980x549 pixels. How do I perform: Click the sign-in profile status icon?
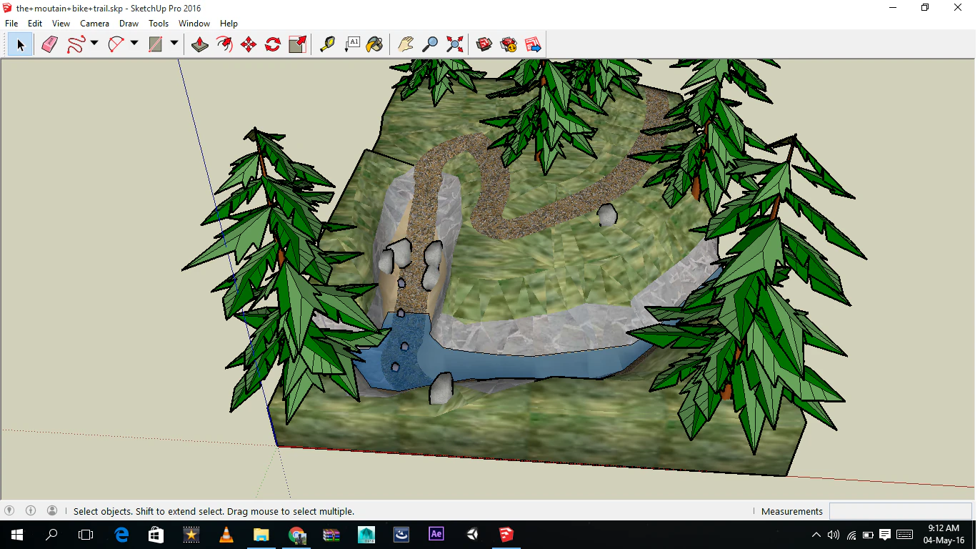(52, 510)
